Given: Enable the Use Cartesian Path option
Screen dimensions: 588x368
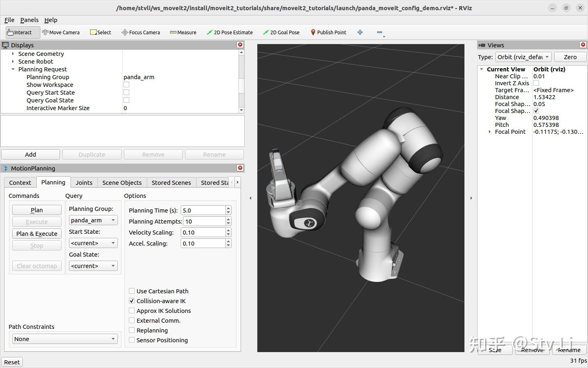Looking at the screenshot, I should tap(132, 291).
